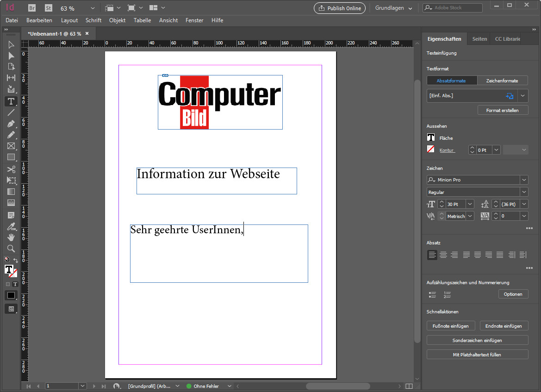Choose the Pen tool
This screenshot has width=541, height=392.
[11, 124]
